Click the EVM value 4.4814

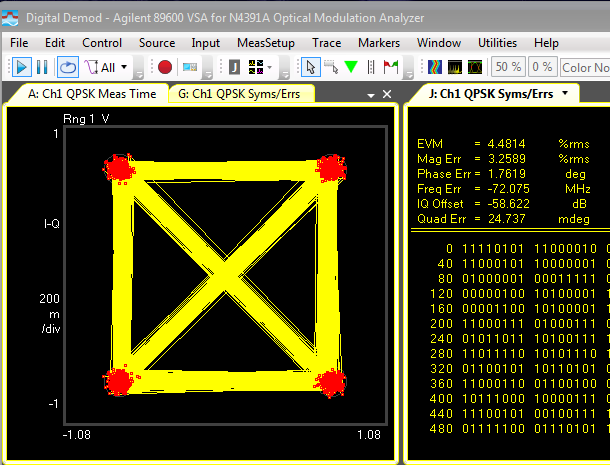[507, 144]
